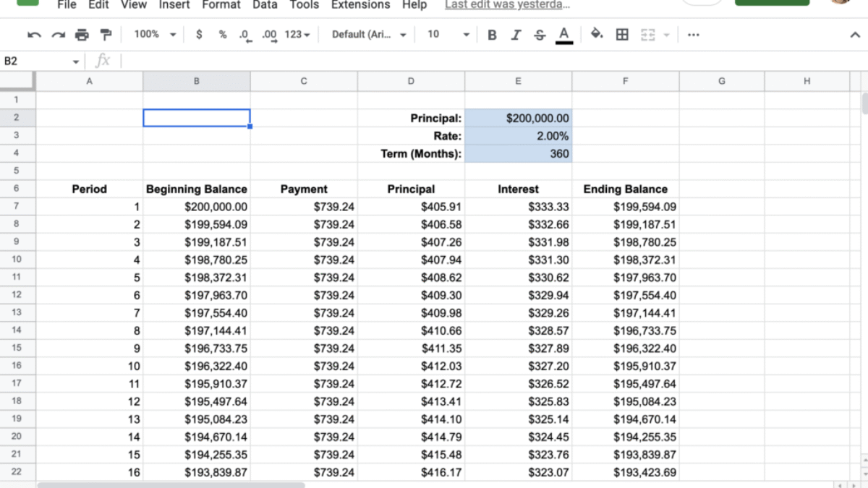The image size is (868, 488).
Task: Open the Borders grid icon
Action: click(x=622, y=35)
